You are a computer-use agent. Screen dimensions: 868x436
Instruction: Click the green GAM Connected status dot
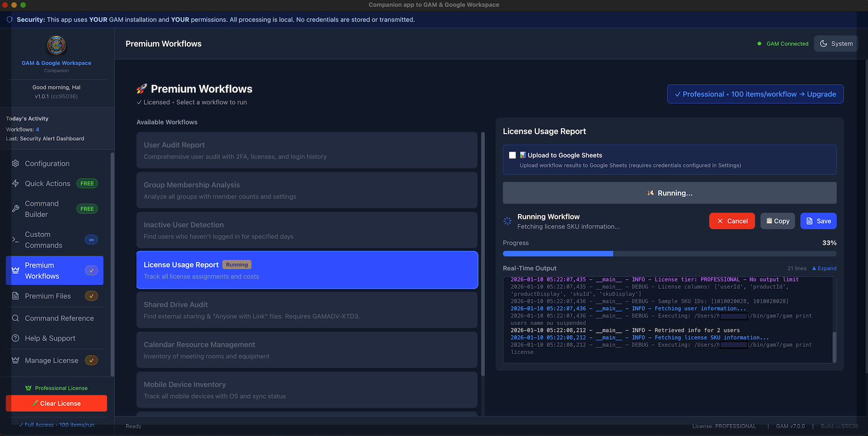[759, 43]
